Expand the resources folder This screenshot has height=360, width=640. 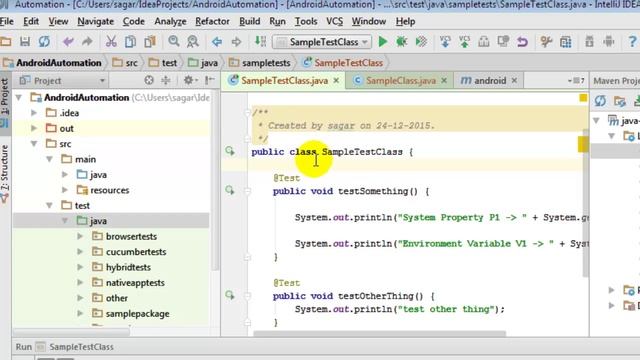click(x=65, y=190)
